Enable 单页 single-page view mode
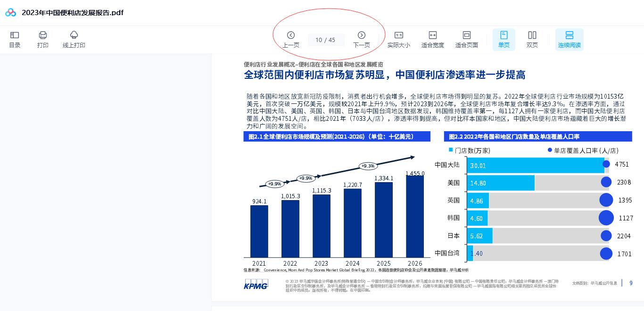 click(x=504, y=39)
